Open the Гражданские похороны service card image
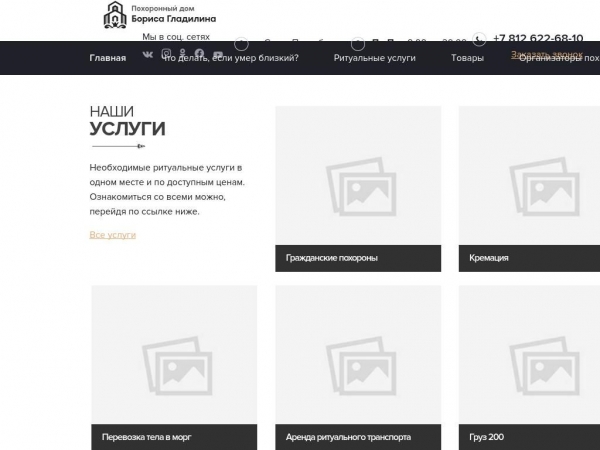 (358, 176)
